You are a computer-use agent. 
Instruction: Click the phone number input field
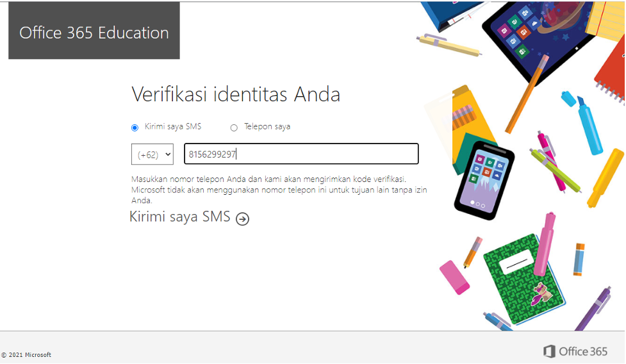coord(301,154)
